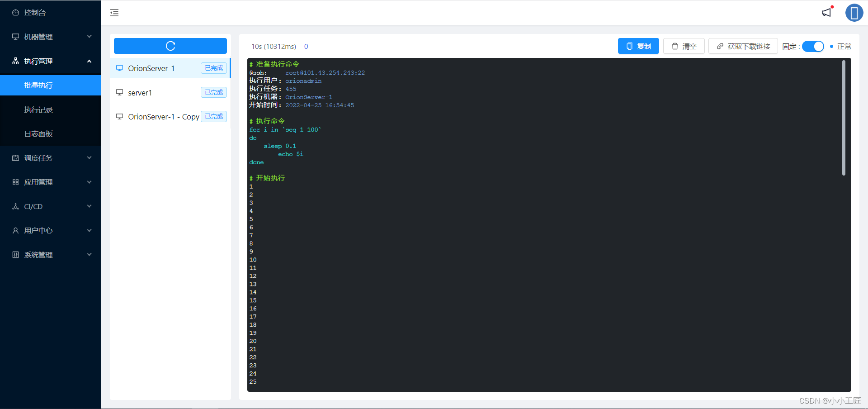Select the server1 entry in the list
Image resolution: width=868 pixels, height=409 pixels.
coord(141,92)
